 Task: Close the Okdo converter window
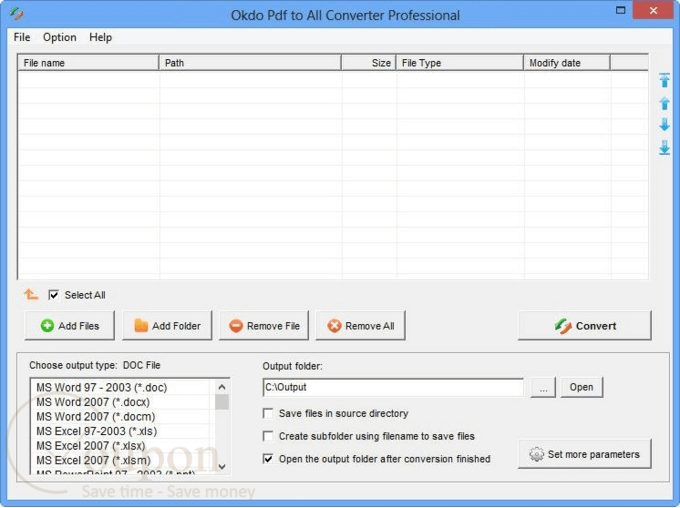pos(653,10)
